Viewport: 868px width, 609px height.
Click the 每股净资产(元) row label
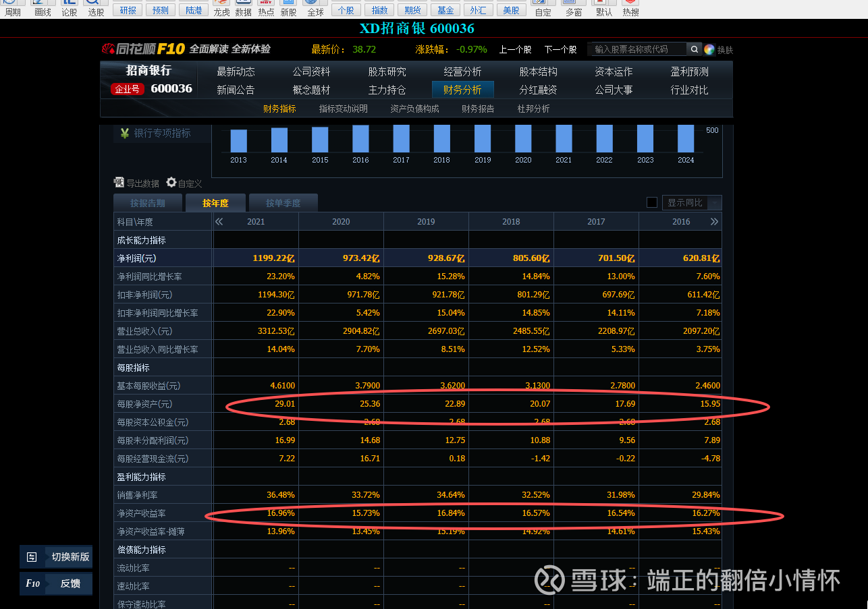(144, 404)
